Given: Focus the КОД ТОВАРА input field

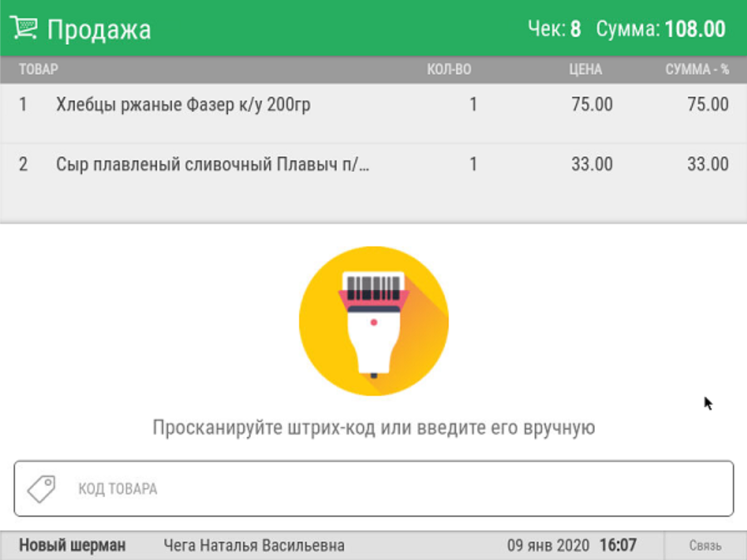Looking at the screenshot, I should pos(374,489).
